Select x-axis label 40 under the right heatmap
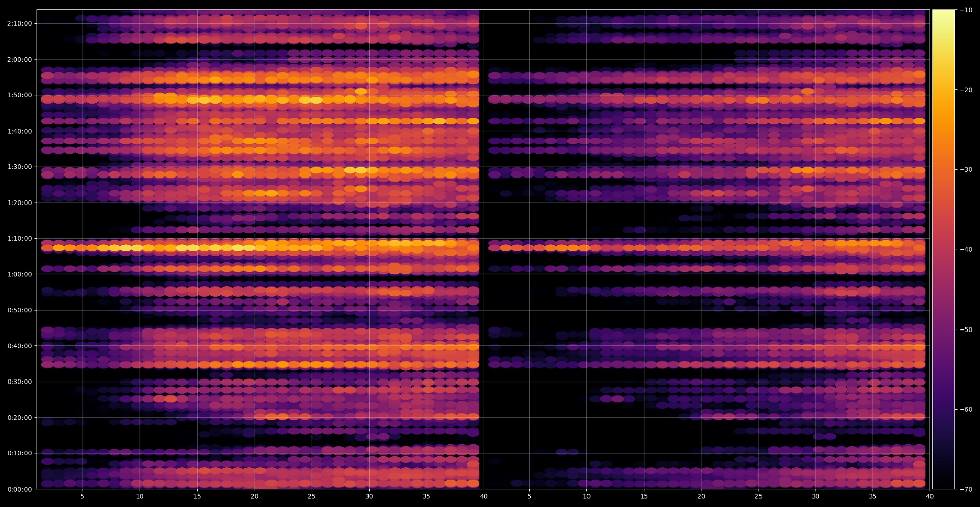This screenshot has width=980, height=507. click(x=930, y=496)
